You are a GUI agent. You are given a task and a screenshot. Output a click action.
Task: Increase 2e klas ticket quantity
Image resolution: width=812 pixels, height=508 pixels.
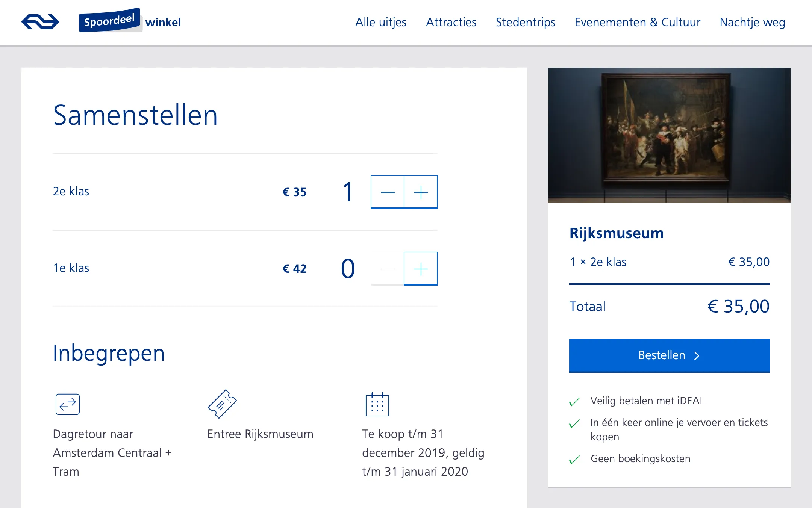(421, 192)
